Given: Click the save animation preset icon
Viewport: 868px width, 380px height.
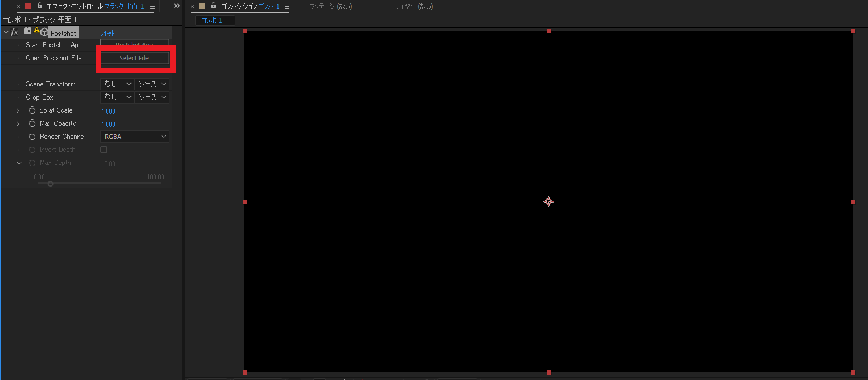Looking at the screenshot, I should [28, 32].
